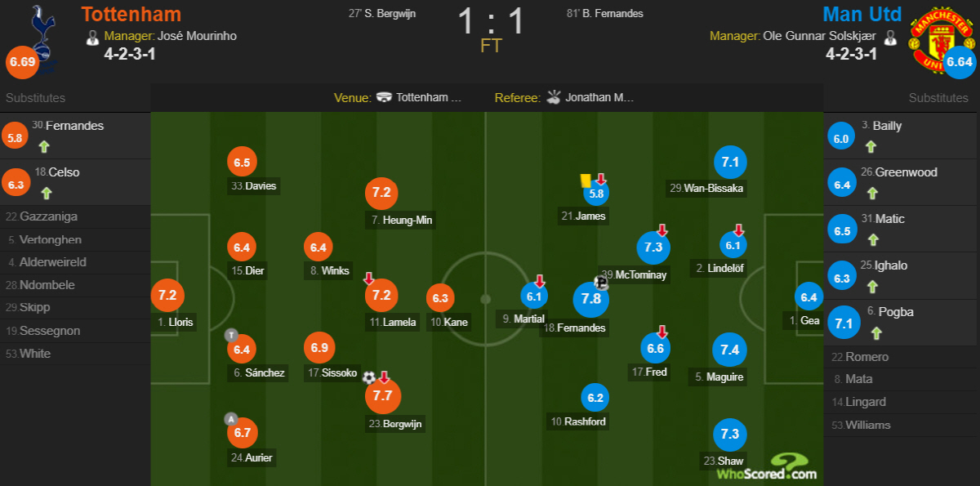Click the green sub-on arrow under Pogba
This screenshot has height=486, width=980.
[875, 333]
